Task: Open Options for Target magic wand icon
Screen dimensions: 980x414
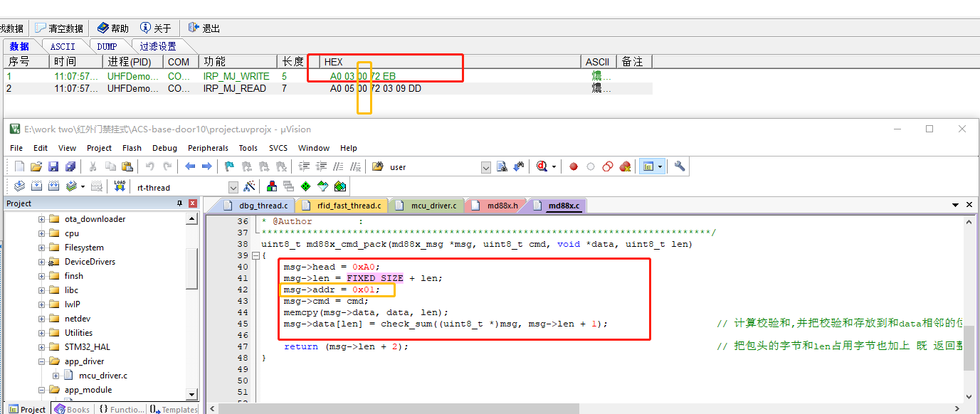Action: pyautogui.click(x=249, y=186)
